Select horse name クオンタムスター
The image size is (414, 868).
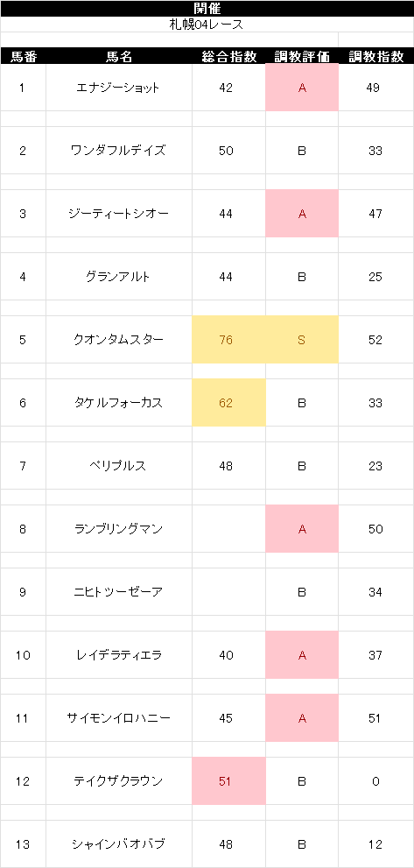coord(118,339)
